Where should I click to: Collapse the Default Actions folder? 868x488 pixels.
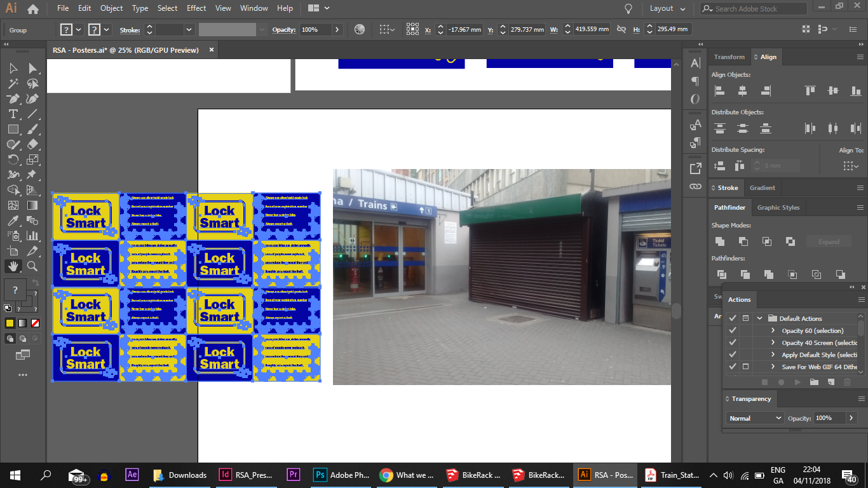coord(759,318)
